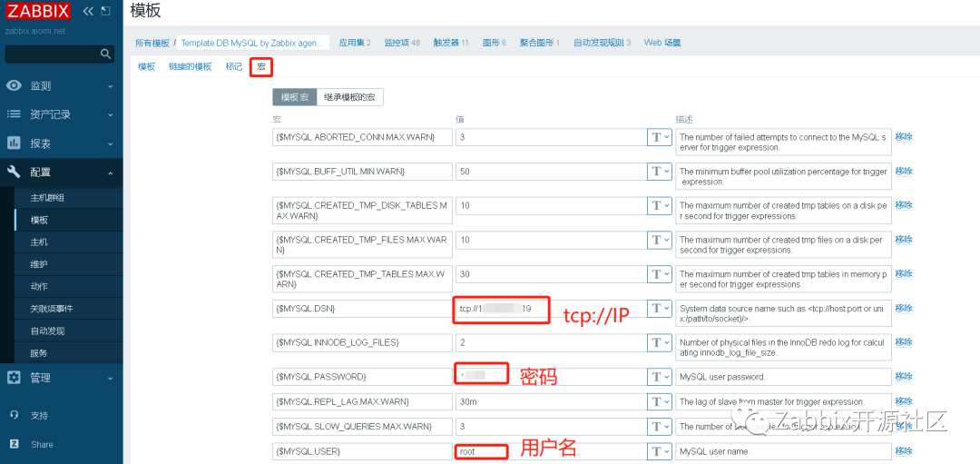Click the Zabbix logo
This screenshot has width=980, height=464.
tap(37, 11)
